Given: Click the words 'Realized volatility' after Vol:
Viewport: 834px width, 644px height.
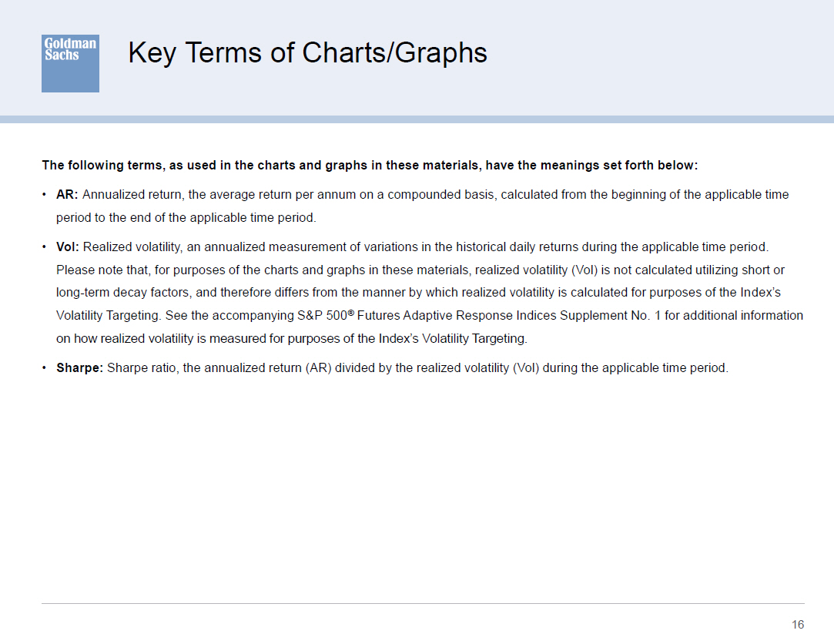Looking at the screenshot, I should [x=132, y=247].
